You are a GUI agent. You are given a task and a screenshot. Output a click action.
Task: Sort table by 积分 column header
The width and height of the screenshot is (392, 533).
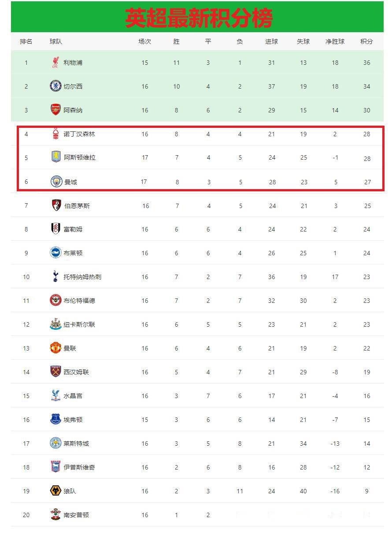click(x=366, y=41)
